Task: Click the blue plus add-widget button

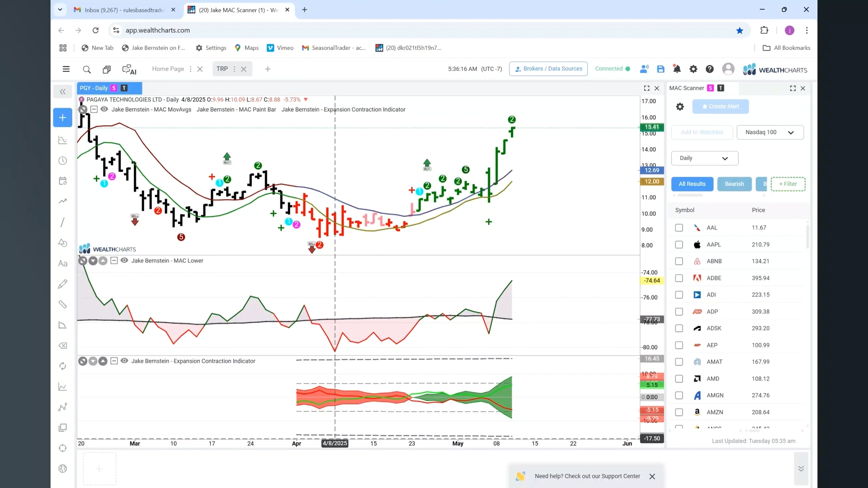Action: pos(63,117)
